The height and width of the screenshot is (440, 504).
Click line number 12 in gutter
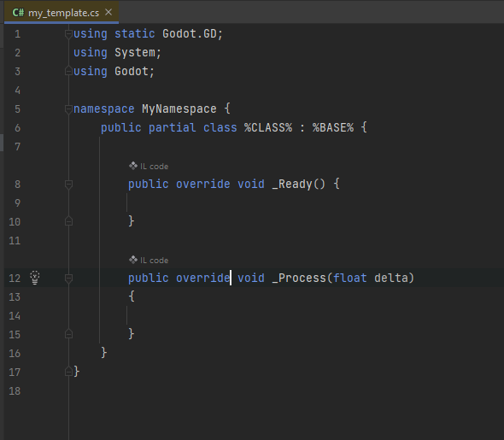click(15, 278)
